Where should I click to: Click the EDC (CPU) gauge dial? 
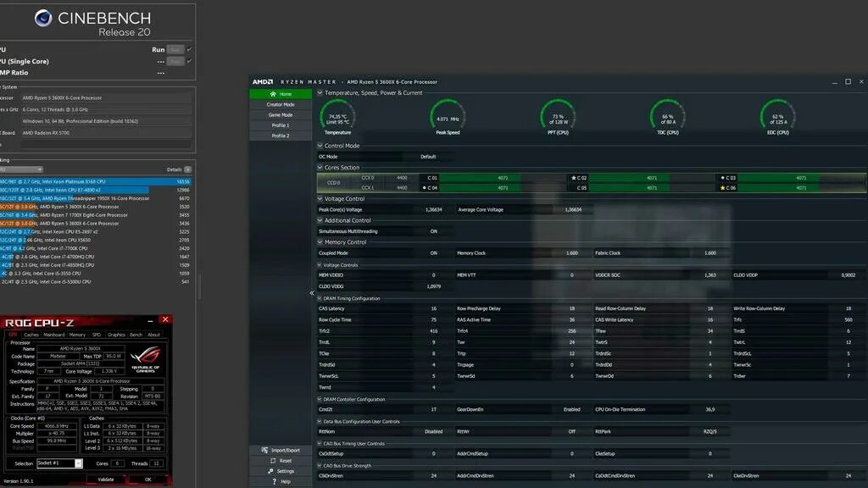[778, 116]
